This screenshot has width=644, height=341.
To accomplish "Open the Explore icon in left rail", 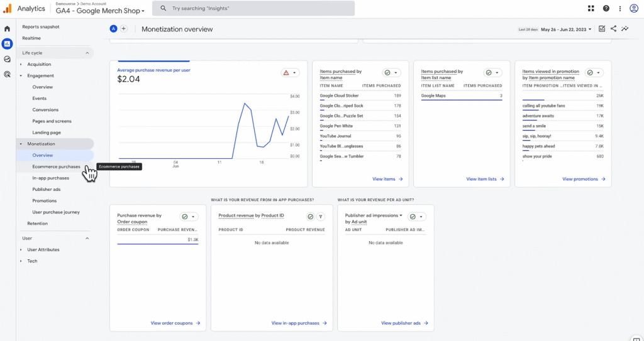I will [7, 59].
